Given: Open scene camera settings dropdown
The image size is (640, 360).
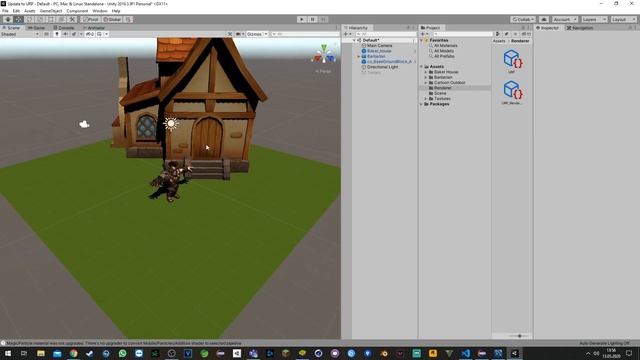Looking at the screenshot, I should point(240,34).
